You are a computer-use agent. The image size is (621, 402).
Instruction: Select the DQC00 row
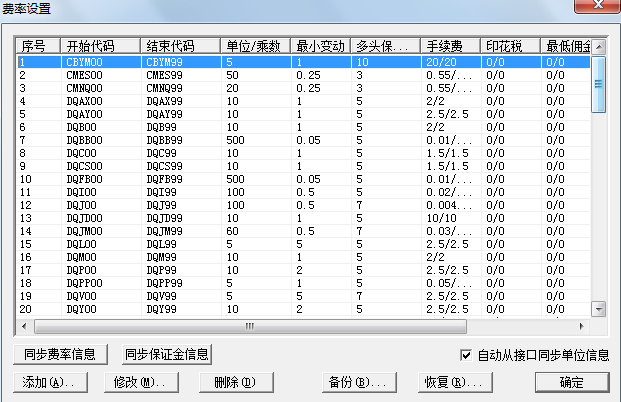click(303, 153)
